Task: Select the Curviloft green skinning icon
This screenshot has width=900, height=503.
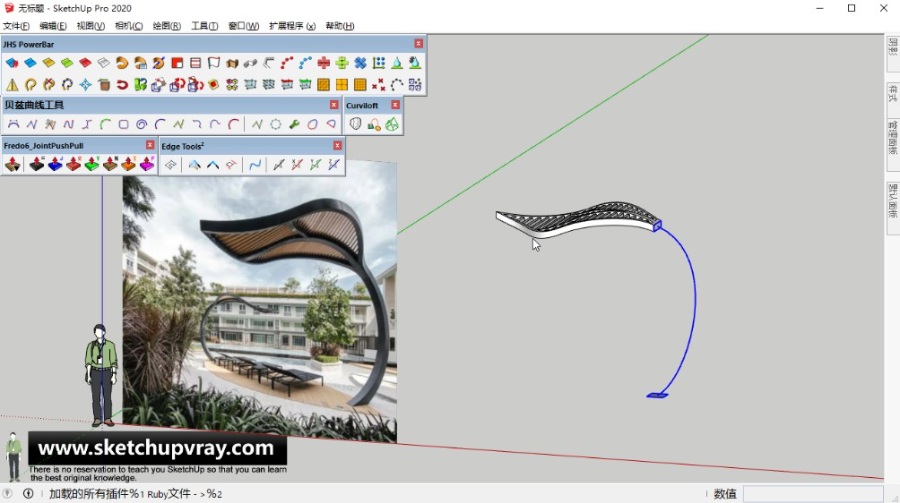Action: coord(392,124)
